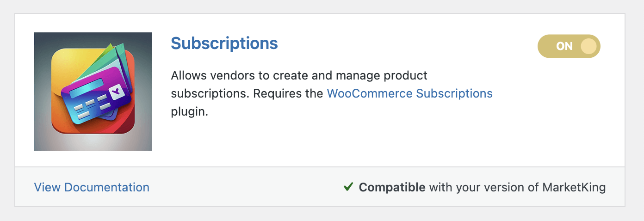Click the 'subscriptions. Requires the' text
The height and width of the screenshot is (221, 644).
click(247, 93)
